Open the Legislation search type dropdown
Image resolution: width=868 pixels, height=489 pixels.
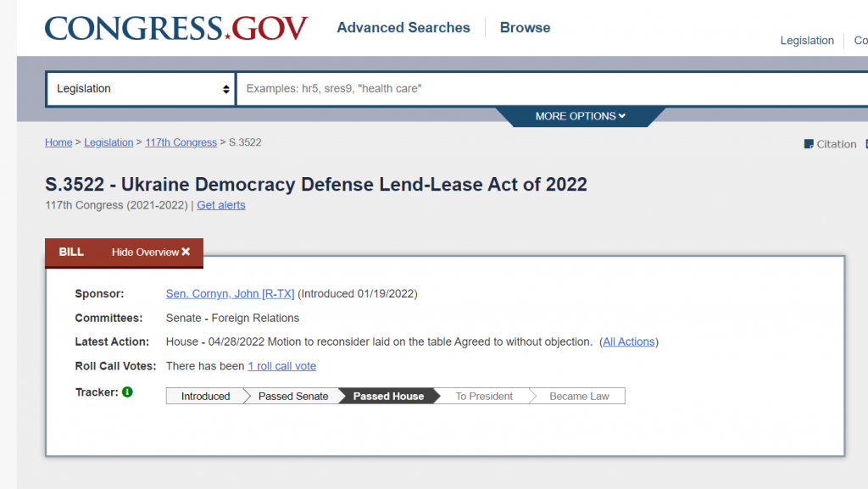pyautogui.click(x=141, y=89)
